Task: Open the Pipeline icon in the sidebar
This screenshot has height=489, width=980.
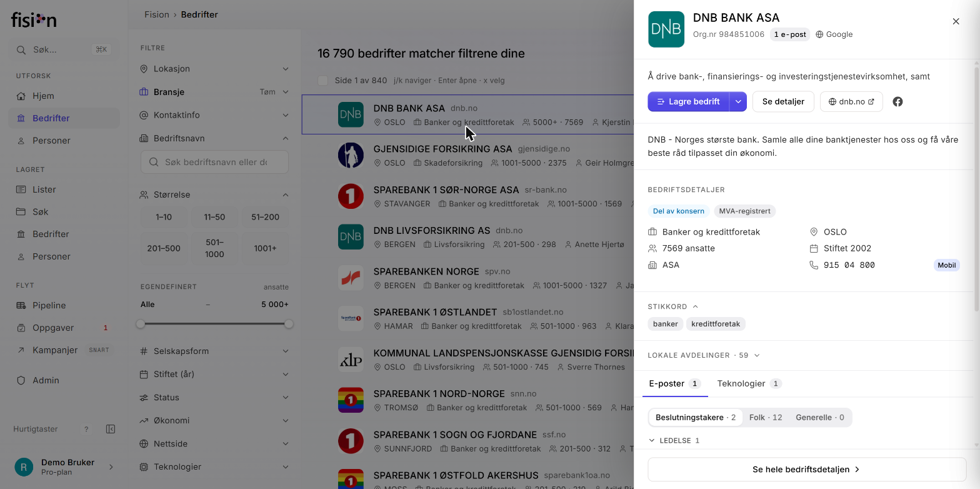Action: [x=21, y=305]
